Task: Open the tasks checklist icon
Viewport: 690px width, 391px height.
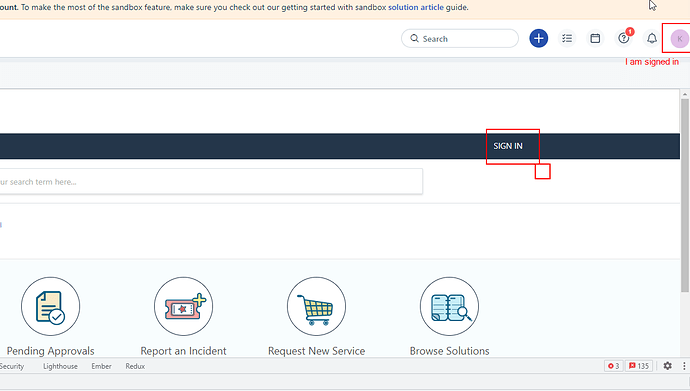Action: coord(567,39)
